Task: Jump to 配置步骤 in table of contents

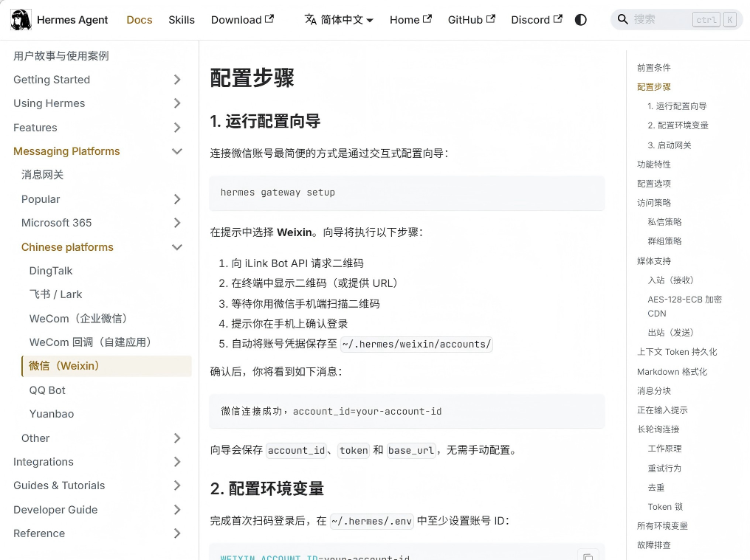Action: (654, 87)
